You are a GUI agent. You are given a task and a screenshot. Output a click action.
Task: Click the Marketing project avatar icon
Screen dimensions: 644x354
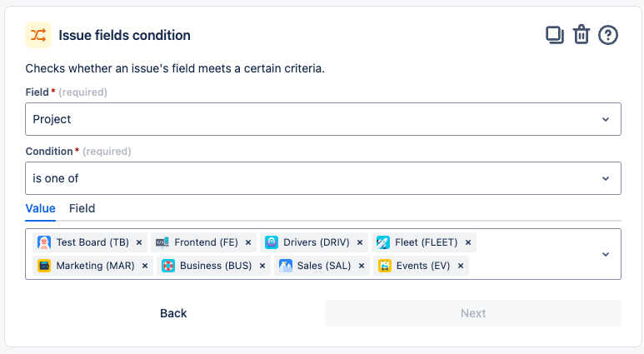(x=44, y=266)
